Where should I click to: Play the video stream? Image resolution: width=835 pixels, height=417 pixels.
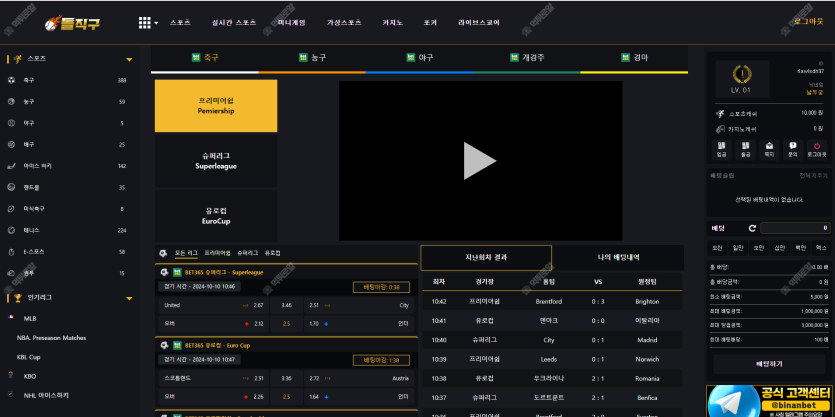(x=480, y=160)
